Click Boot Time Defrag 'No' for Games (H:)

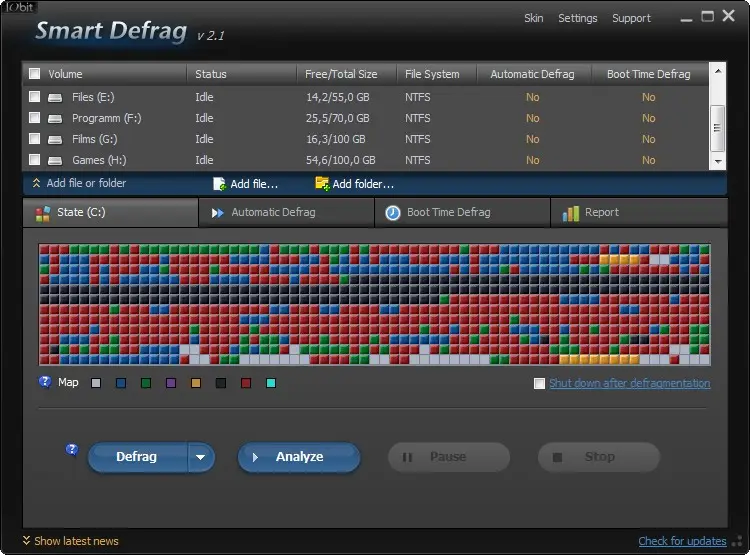coord(649,160)
